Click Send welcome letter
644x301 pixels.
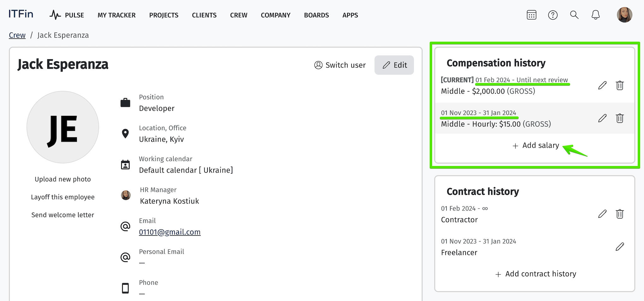[63, 215]
